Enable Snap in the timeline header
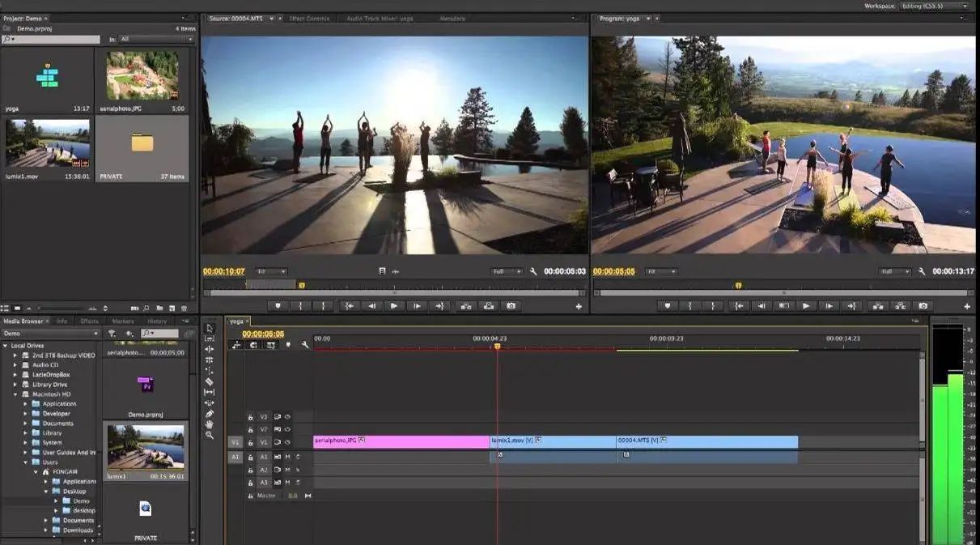This screenshot has width=980, height=545. pyautogui.click(x=253, y=345)
